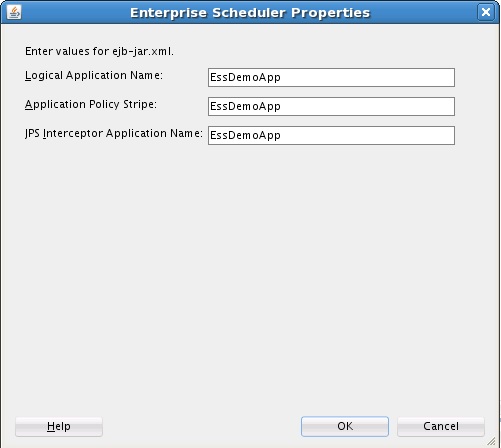Click EssDemoApp text in JPS Interceptor field
The image size is (501, 448).
[x=245, y=136]
